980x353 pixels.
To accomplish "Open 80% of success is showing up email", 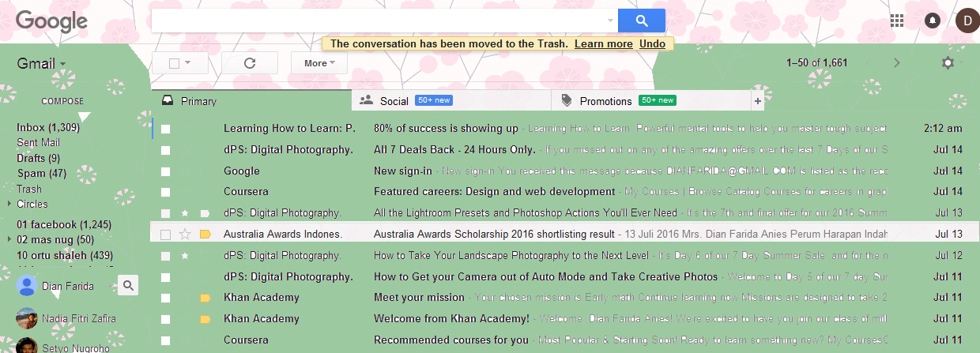I will click(446, 129).
